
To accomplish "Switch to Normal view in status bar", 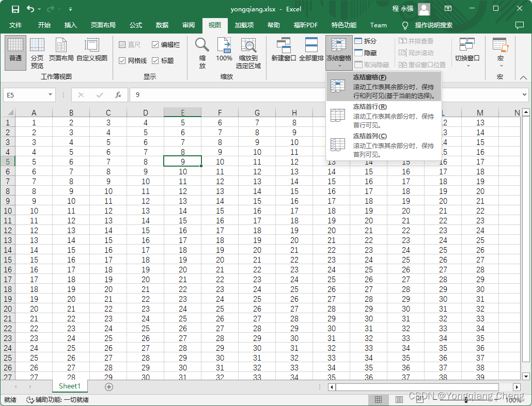I will click(x=378, y=400).
